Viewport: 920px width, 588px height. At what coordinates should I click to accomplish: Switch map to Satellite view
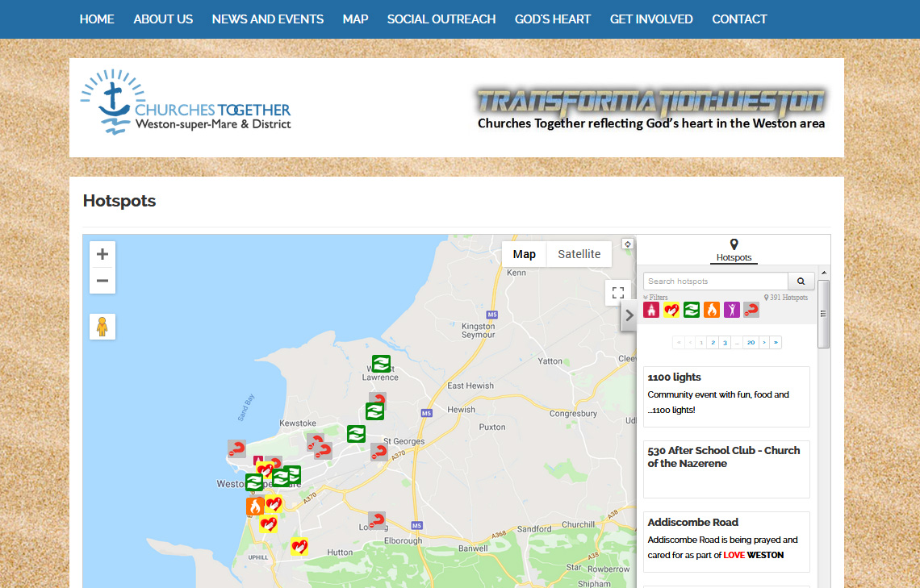pyautogui.click(x=579, y=254)
